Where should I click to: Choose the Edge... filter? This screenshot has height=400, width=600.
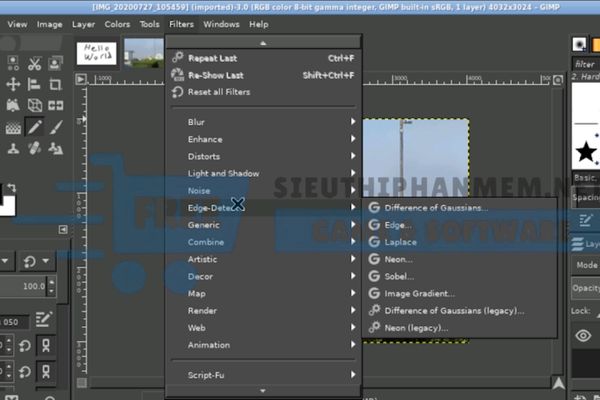[459, 225]
